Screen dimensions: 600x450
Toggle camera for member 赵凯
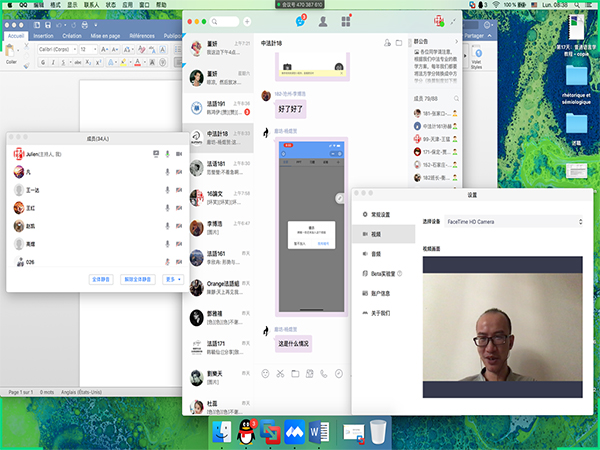(x=179, y=226)
